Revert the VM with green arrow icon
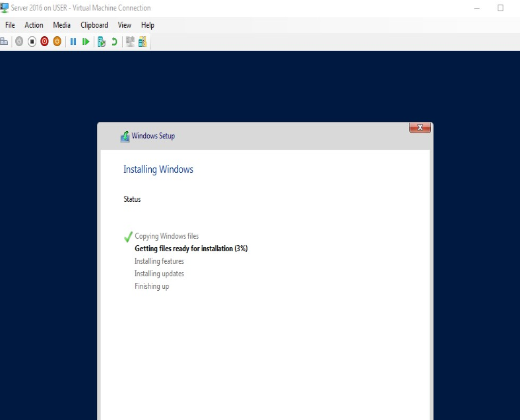The width and height of the screenshot is (520, 420). [x=114, y=42]
